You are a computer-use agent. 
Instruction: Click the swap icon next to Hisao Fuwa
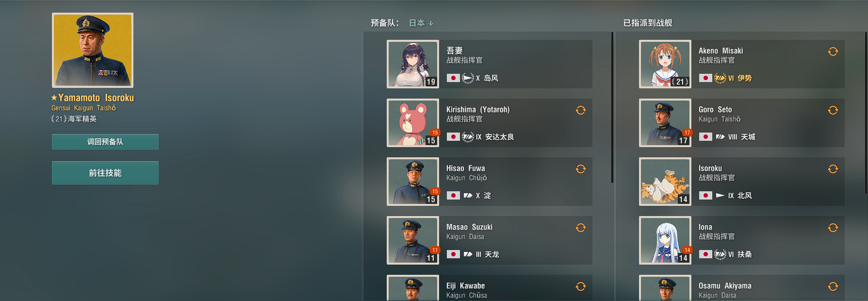[x=580, y=169]
